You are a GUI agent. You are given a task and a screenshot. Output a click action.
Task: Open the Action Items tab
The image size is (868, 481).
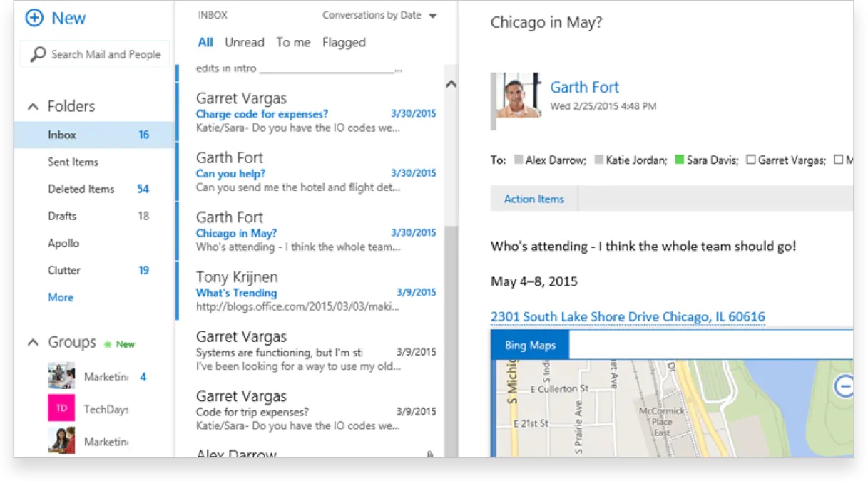[533, 199]
